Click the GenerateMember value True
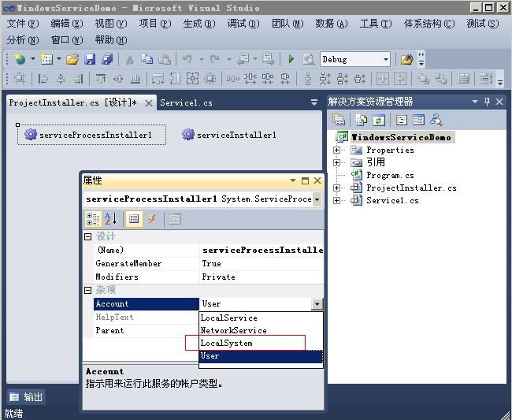Screen dimensions: 512x420 pyautogui.click(x=262, y=263)
